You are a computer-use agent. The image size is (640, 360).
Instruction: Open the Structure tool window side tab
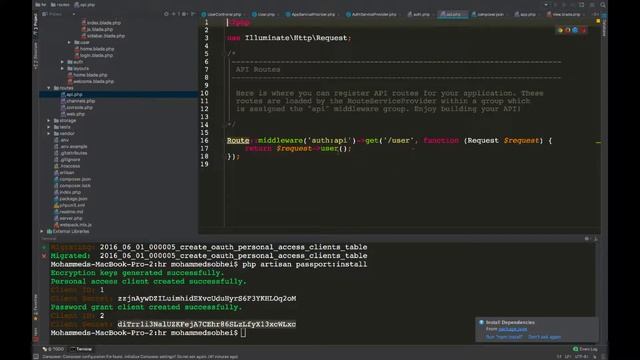coord(36,57)
